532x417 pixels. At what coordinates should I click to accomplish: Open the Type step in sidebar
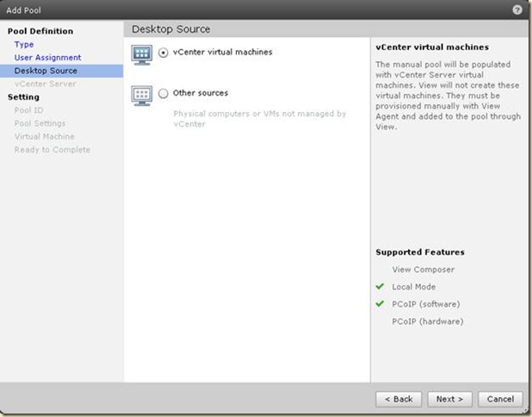(x=24, y=44)
